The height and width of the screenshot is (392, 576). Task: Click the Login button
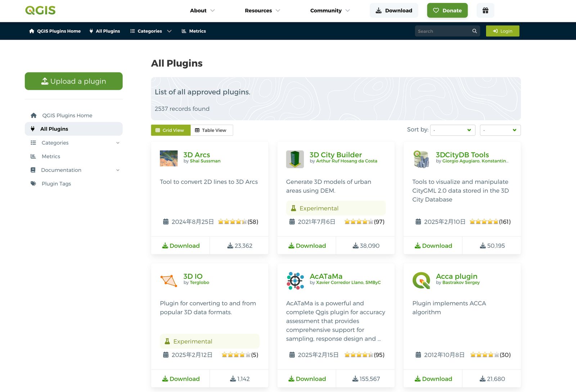point(503,31)
